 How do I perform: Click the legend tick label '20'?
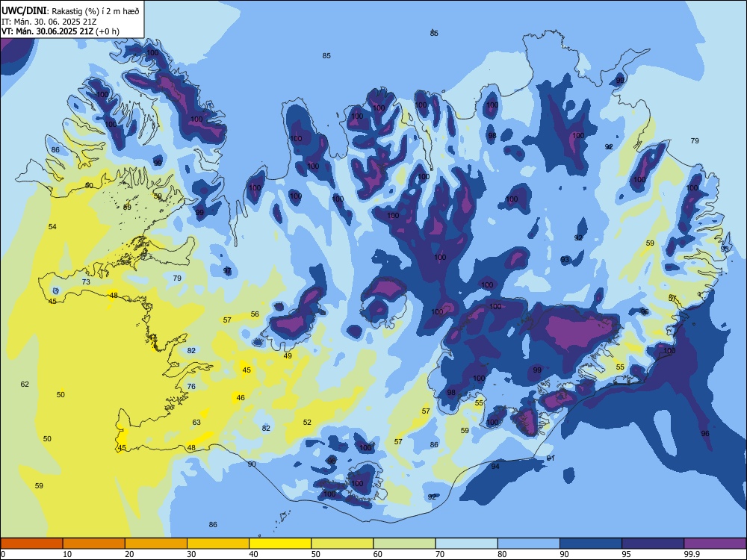pos(129,554)
